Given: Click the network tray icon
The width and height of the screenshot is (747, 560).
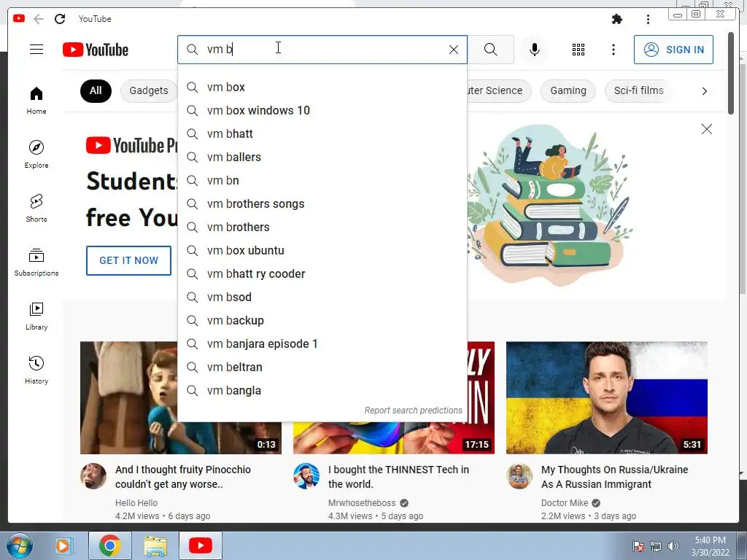Looking at the screenshot, I should coord(656,546).
